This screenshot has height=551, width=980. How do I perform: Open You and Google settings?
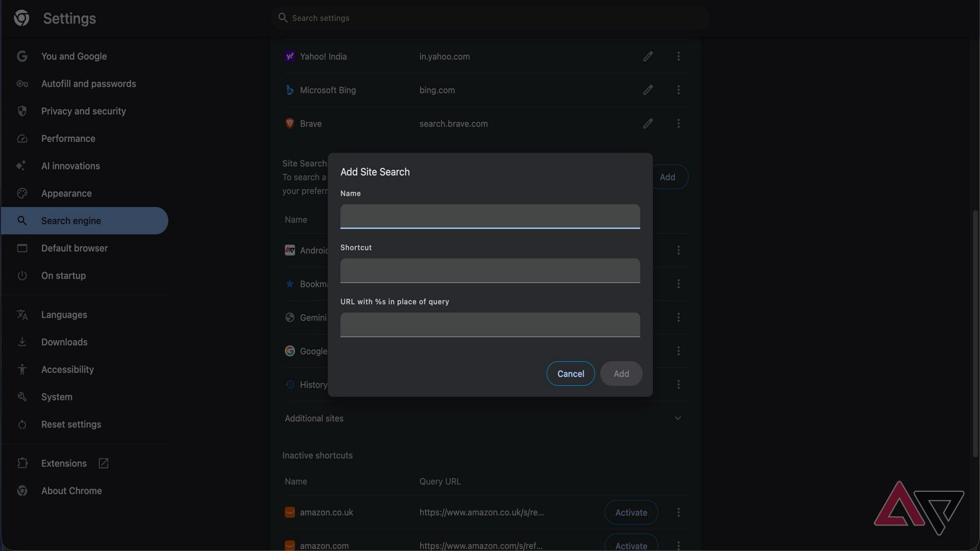click(85, 57)
